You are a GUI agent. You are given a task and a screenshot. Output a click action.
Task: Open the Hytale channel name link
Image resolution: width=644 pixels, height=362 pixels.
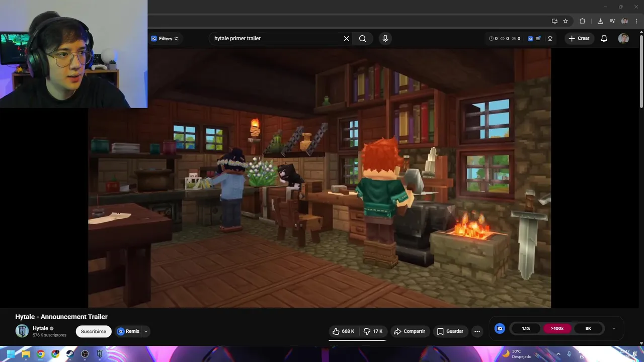click(x=40, y=328)
